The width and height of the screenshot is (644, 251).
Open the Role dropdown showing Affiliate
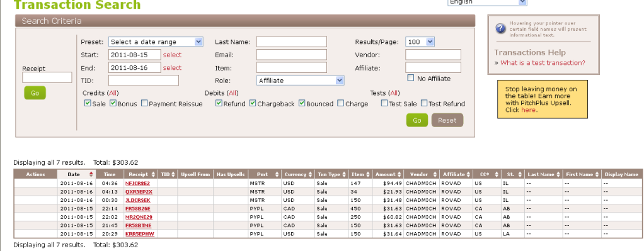[x=300, y=81]
